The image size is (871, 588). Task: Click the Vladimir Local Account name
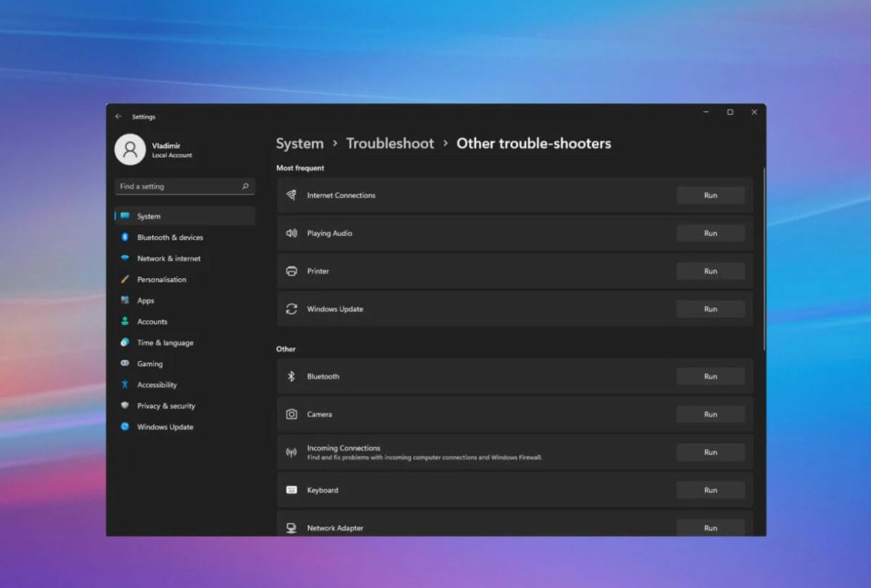[172, 150]
